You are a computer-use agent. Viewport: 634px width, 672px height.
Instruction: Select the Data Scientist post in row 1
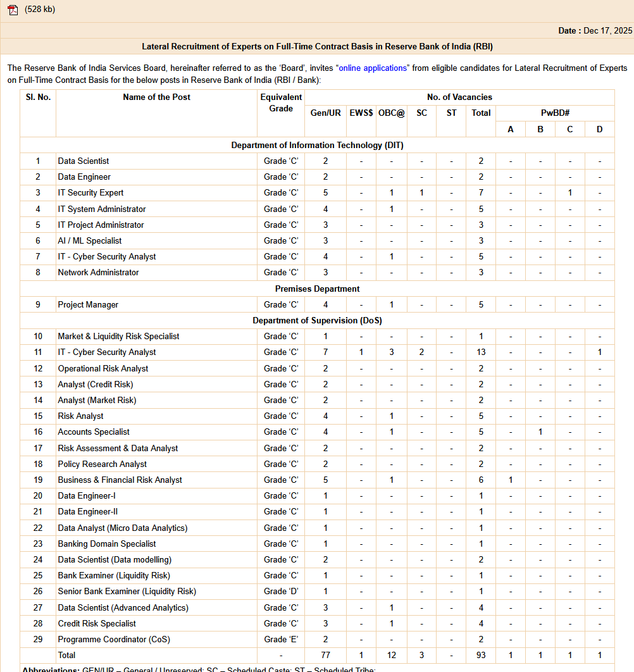point(84,161)
